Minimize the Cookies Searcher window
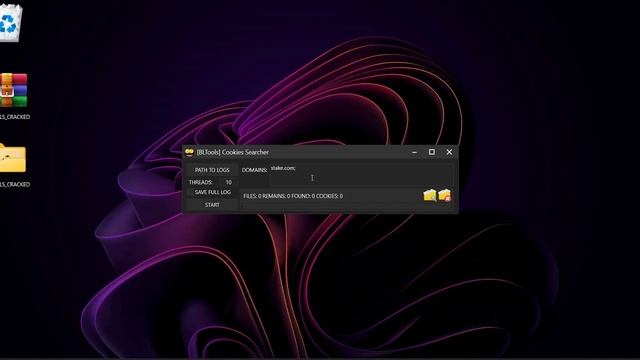640x360 pixels. (414, 152)
